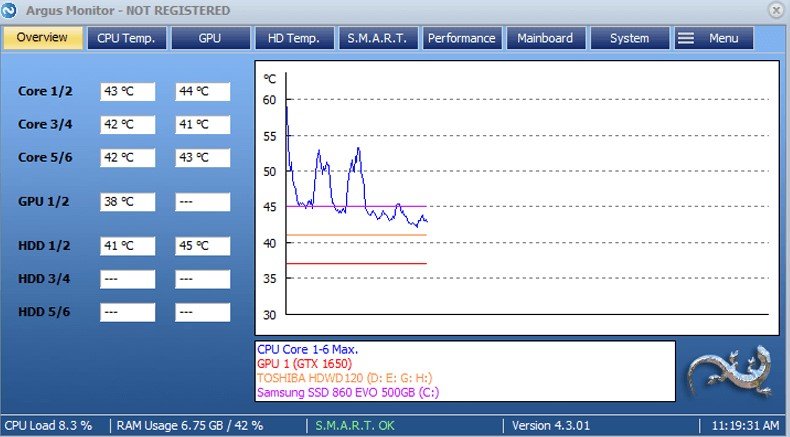Viewport: 790px width, 437px height.
Task: Click the Core 1/2 first temperature field
Action: [x=128, y=92]
